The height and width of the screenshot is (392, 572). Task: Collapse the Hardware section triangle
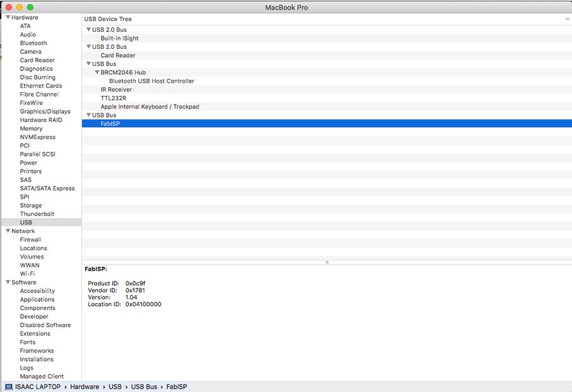coord(8,18)
